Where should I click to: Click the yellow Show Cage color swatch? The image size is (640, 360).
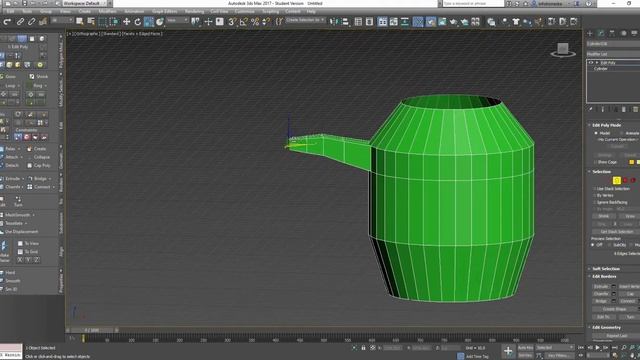point(631,162)
